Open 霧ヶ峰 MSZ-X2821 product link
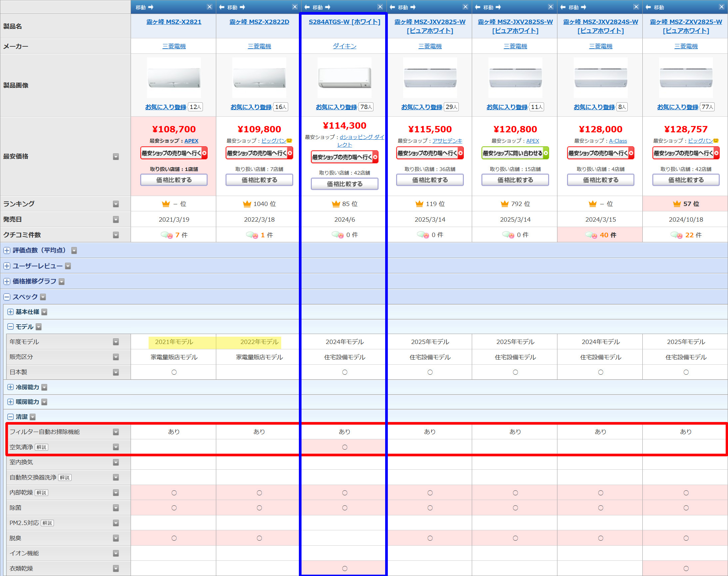The height and width of the screenshot is (576, 728). click(x=174, y=22)
